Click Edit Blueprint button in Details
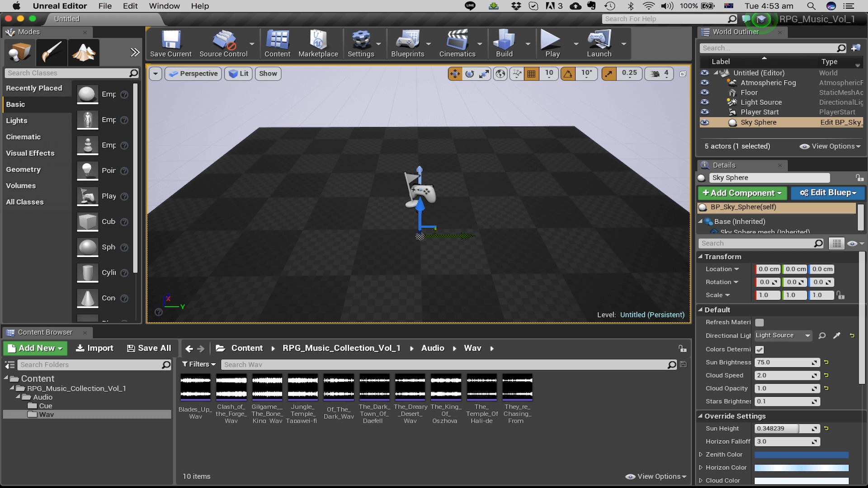Screen dimensions: 868x488 pyautogui.click(x=828, y=193)
